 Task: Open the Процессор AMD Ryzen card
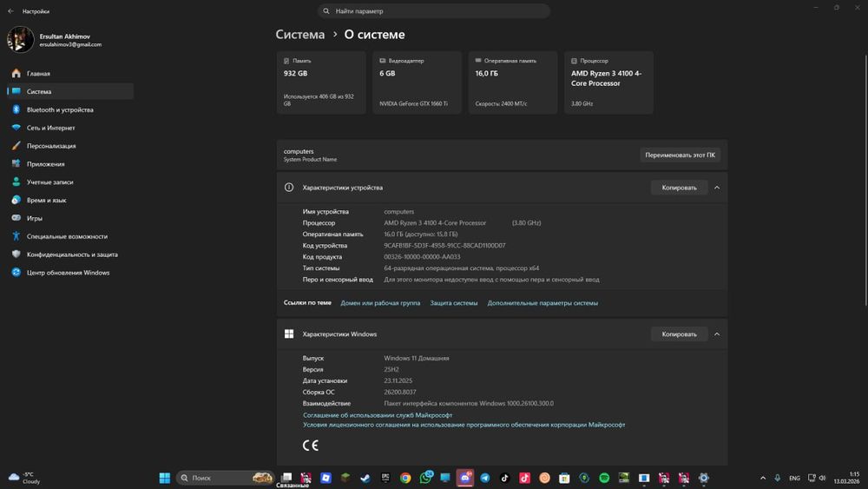(x=608, y=83)
